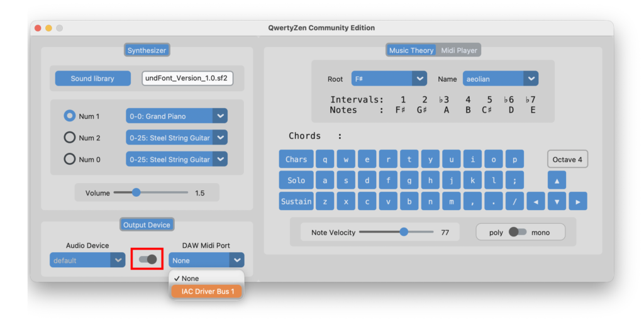Toggle the audio/MIDI output switch
The image size is (644, 322).
(147, 259)
